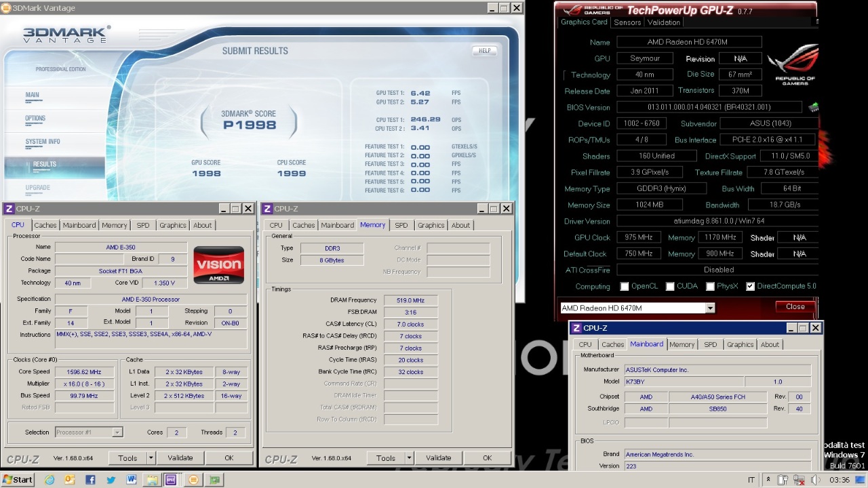Open Main in the 3DMark Vantage sidebar
The width and height of the screenshot is (868, 488).
click(x=32, y=95)
